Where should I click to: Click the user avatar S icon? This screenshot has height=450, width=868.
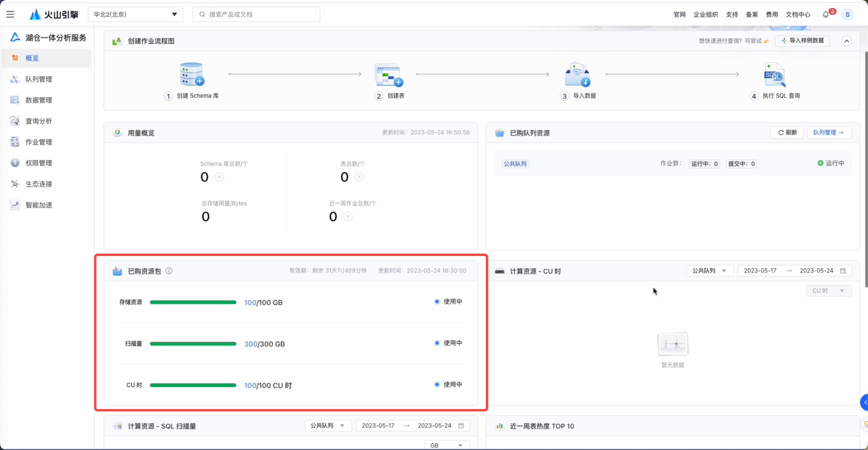click(x=847, y=14)
